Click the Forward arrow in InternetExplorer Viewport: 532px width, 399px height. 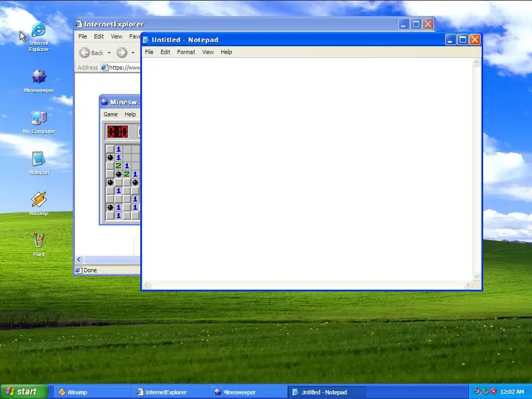pos(122,52)
